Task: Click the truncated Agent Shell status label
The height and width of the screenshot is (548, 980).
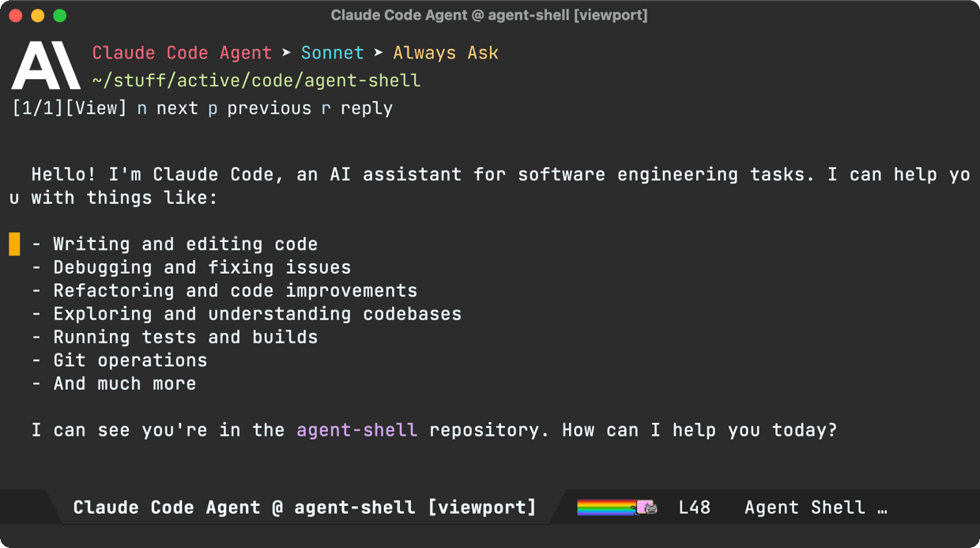Action: [x=815, y=507]
